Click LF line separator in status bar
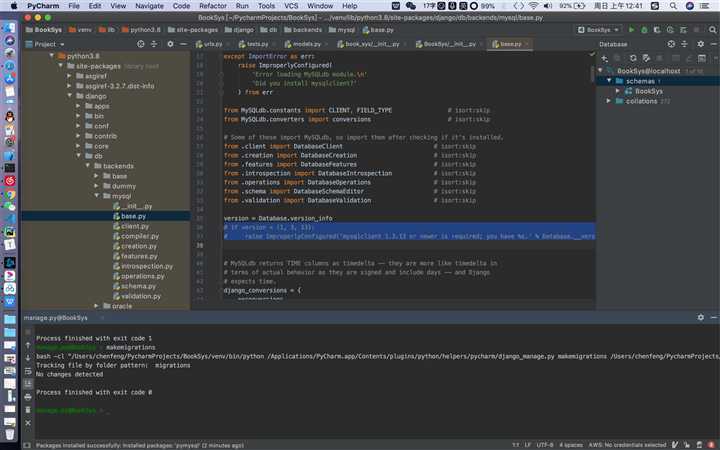 [x=528, y=445]
